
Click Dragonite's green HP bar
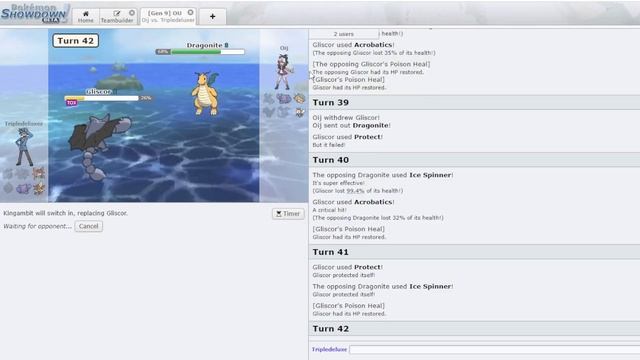tap(207, 52)
